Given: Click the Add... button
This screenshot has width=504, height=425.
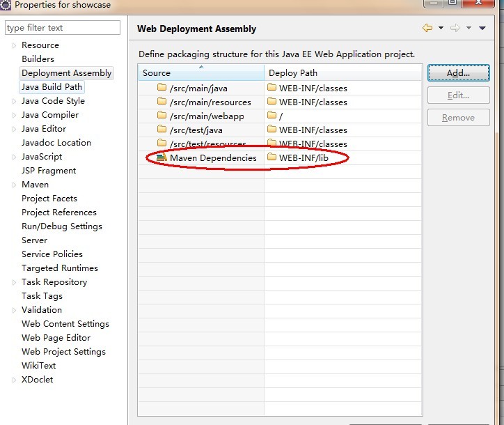Looking at the screenshot, I should point(458,72).
